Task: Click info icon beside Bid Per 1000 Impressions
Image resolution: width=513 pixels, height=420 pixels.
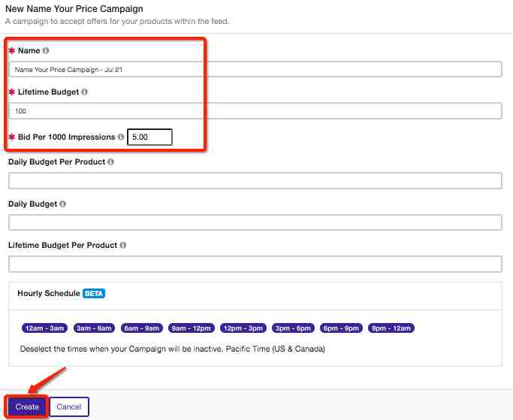Action: tap(121, 137)
